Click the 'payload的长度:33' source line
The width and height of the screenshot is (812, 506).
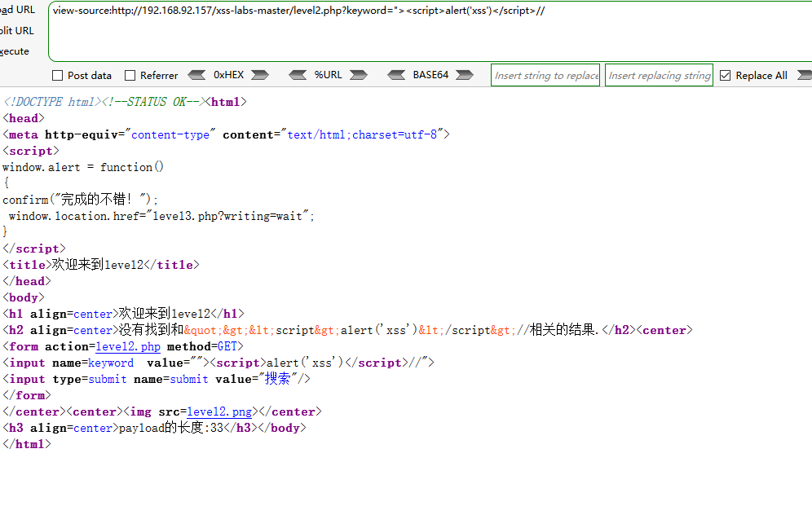pos(154,427)
